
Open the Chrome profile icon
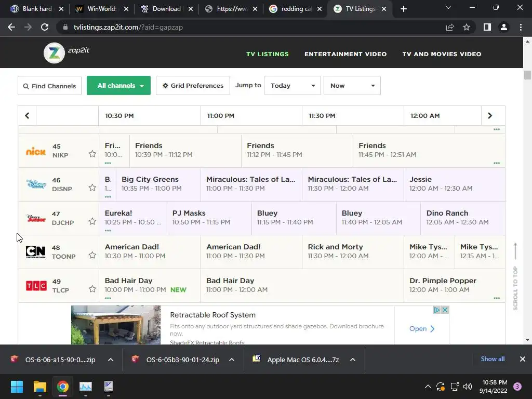[504, 27]
